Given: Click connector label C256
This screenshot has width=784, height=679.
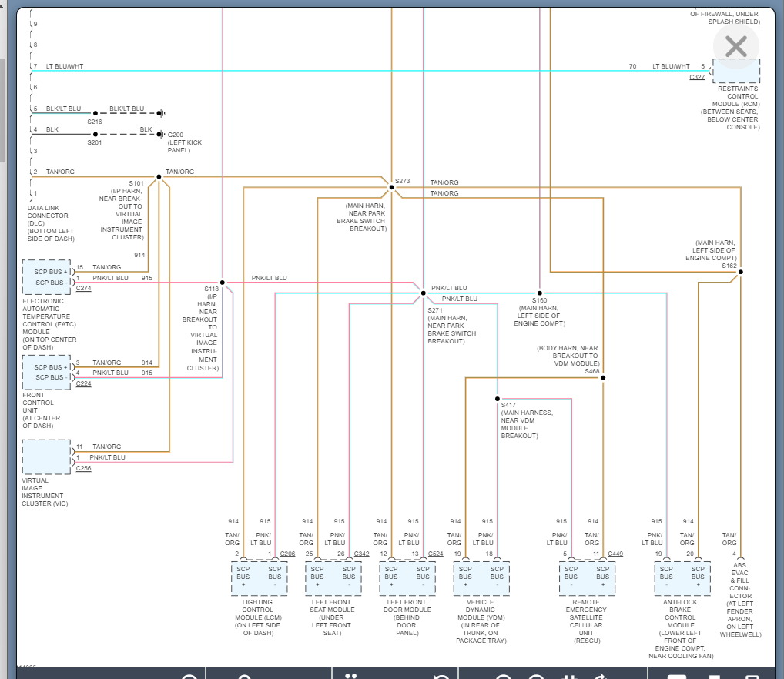Looking at the screenshot, I should pos(83,468).
